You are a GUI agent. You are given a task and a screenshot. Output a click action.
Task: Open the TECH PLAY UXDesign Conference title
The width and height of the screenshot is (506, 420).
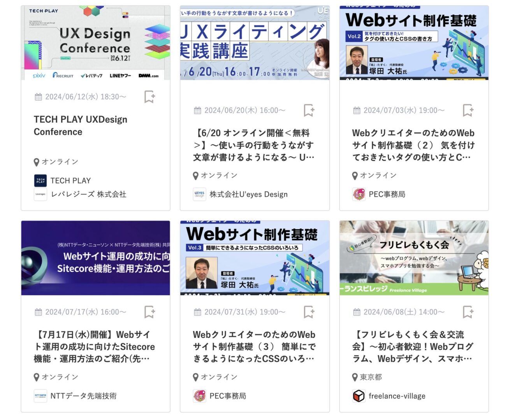80,125
